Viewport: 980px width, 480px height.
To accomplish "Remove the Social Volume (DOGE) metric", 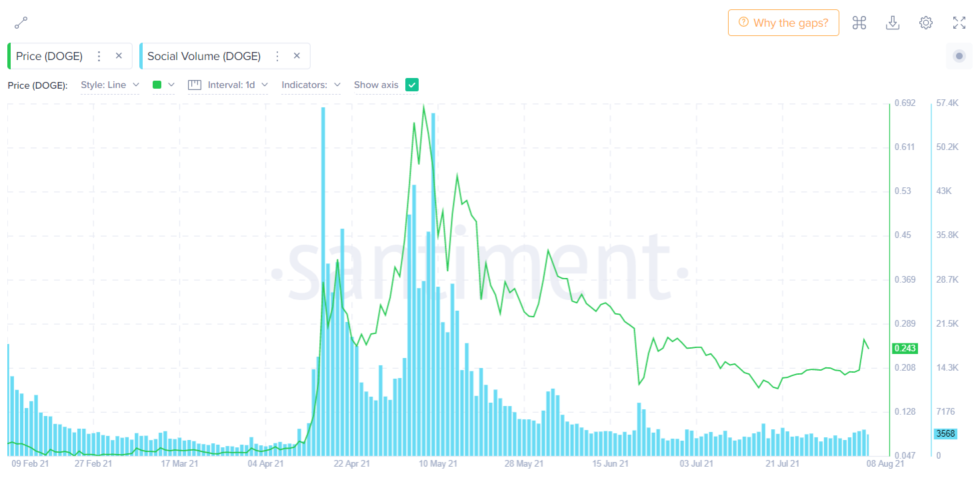I will (297, 56).
